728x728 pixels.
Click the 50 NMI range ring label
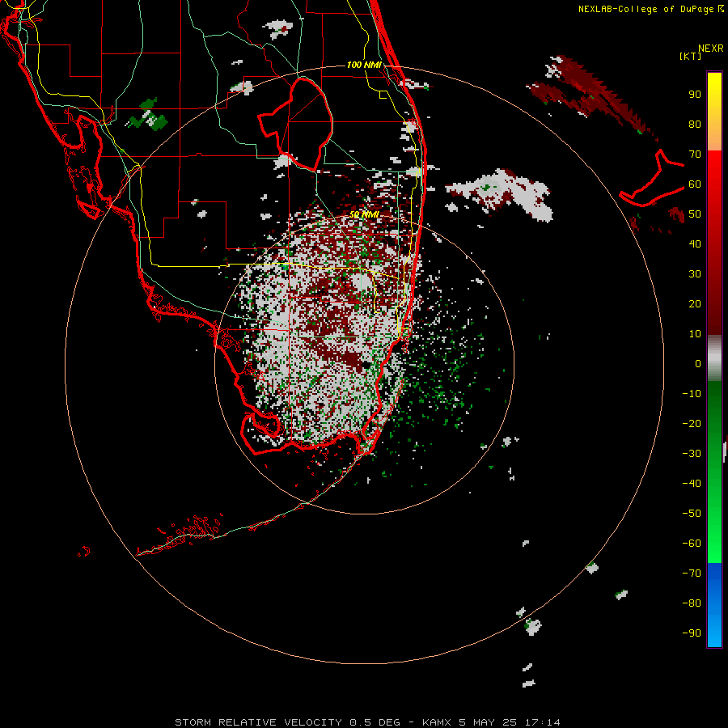[x=364, y=214]
